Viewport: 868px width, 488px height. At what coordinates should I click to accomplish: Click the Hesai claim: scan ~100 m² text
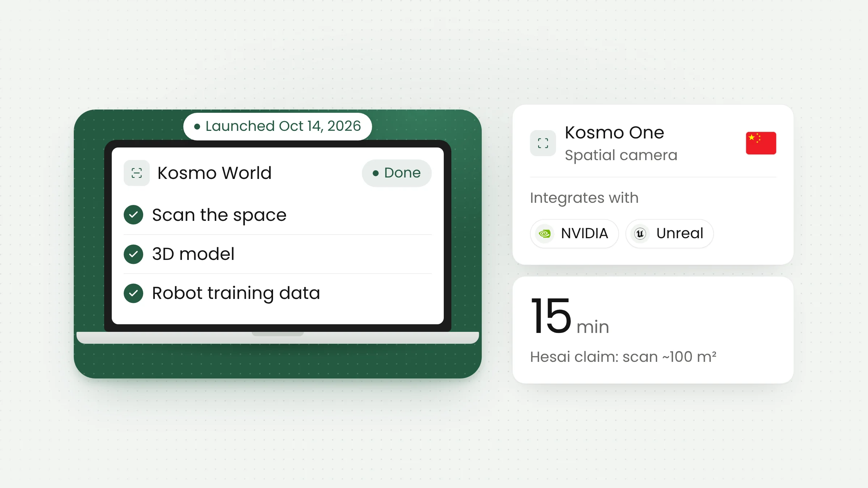(x=623, y=357)
